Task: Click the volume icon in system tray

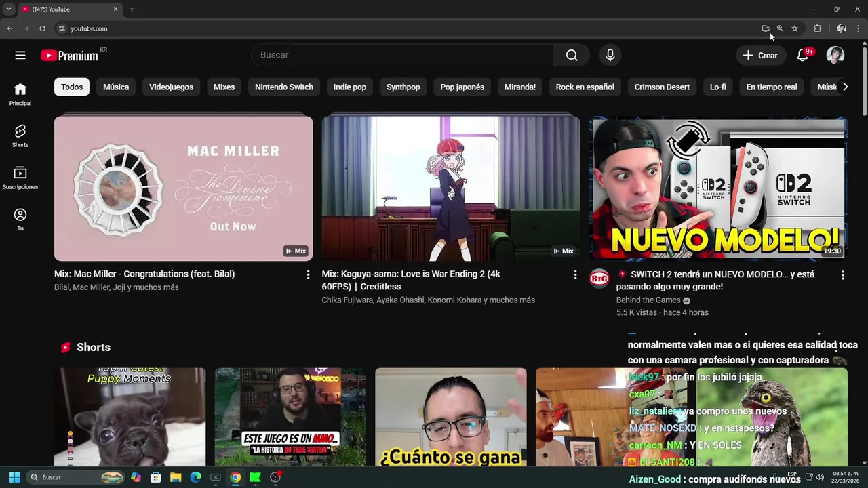Action: [820, 477]
